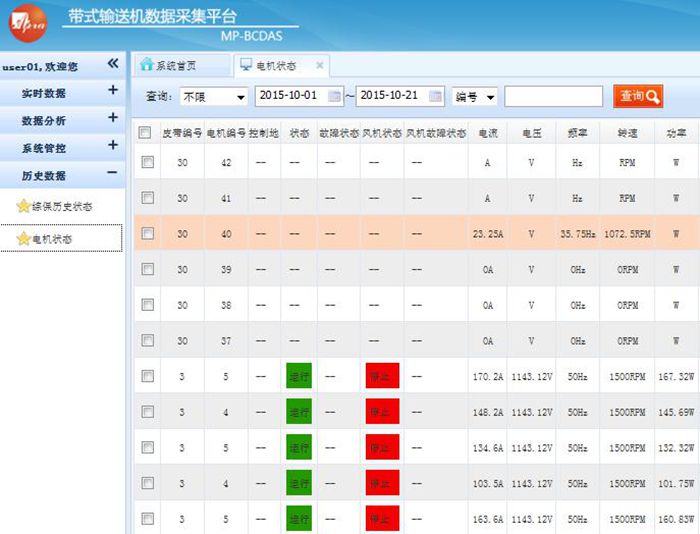Toggle the select-all checkbox in table header
Screen dimensions: 700x534
pyautogui.click(x=146, y=132)
